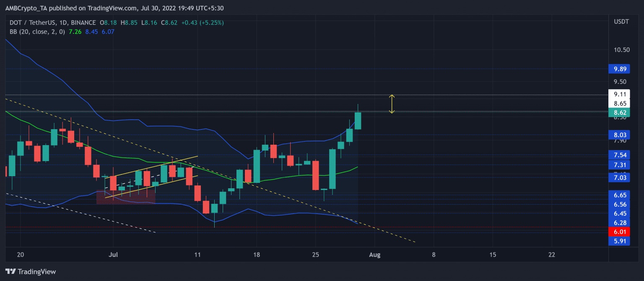Click the 7.03 blue price label

click(619, 178)
